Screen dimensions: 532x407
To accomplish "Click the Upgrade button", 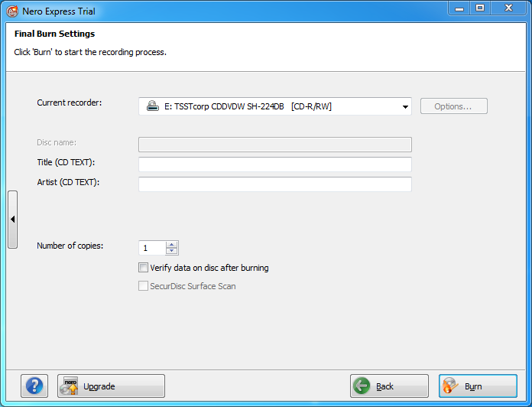I will [111, 386].
